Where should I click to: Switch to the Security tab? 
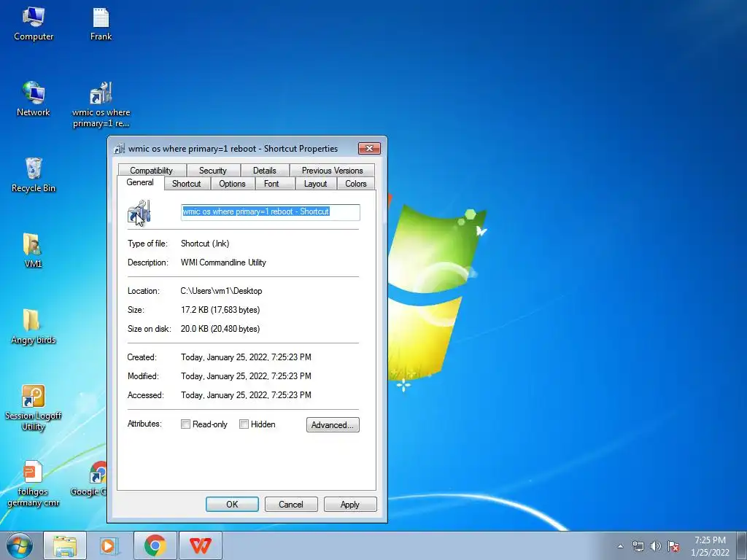[x=213, y=171]
